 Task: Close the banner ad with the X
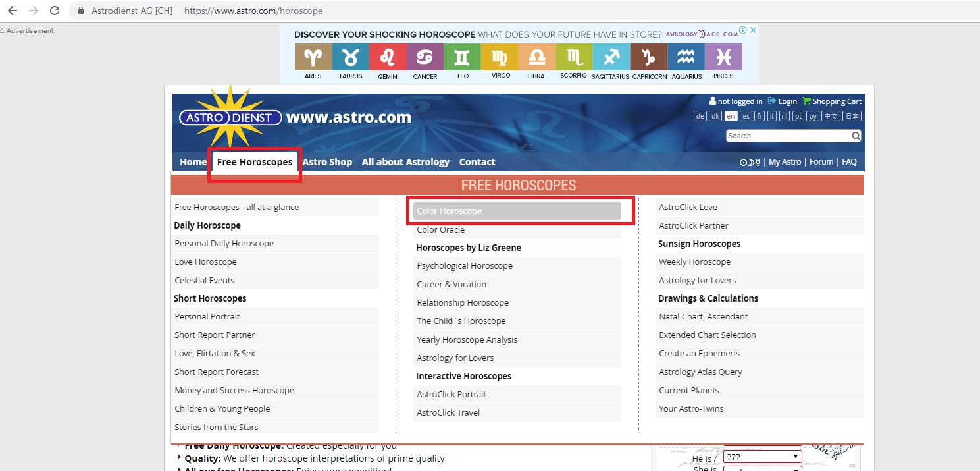coord(754,30)
